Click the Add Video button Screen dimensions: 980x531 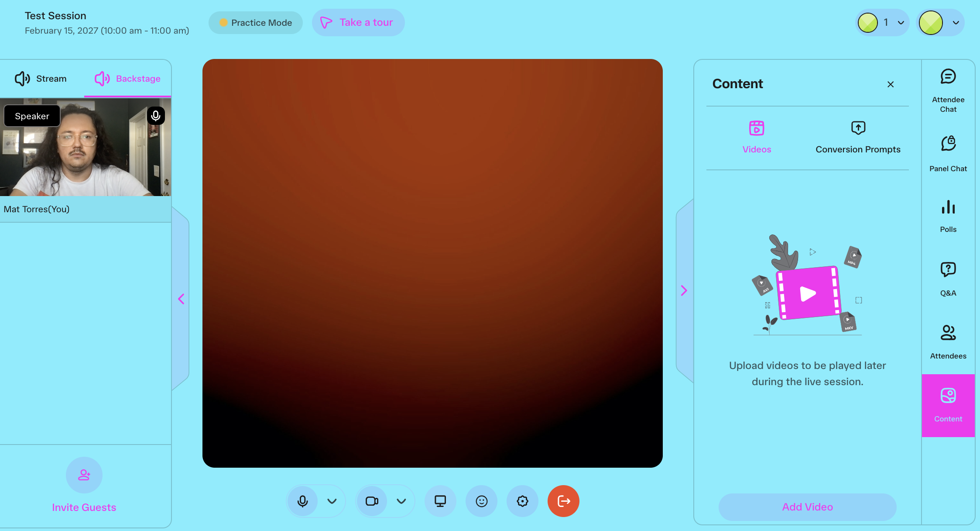807,507
